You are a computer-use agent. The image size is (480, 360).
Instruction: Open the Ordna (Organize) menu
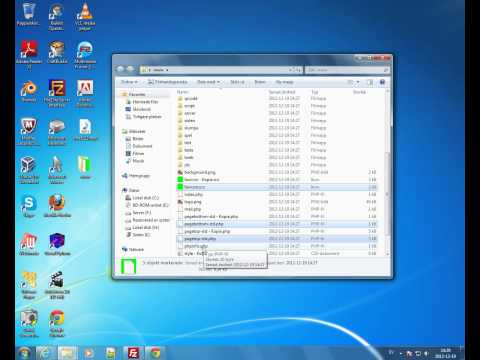pos(129,82)
